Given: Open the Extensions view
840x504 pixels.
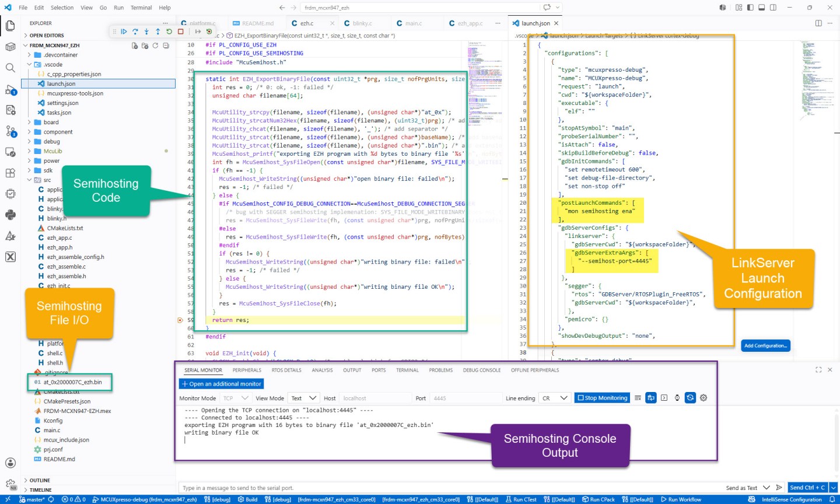Looking at the screenshot, I should tap(10, 173).
